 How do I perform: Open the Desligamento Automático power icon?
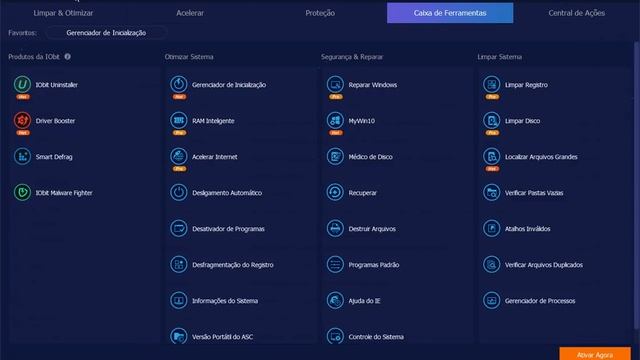[x=179, y=192]
